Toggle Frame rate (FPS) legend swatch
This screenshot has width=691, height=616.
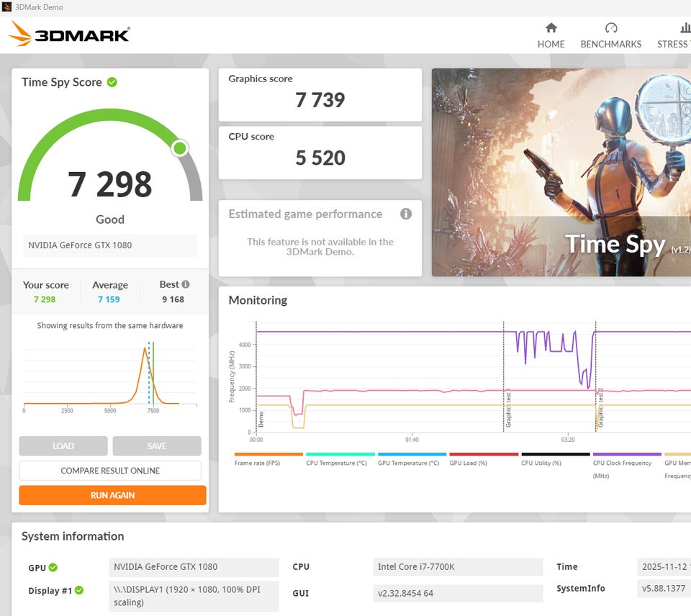click(x=268, y=454)
